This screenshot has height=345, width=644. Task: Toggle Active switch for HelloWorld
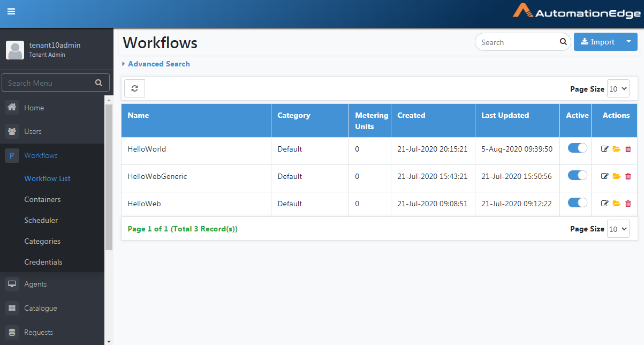pos(578,148)
